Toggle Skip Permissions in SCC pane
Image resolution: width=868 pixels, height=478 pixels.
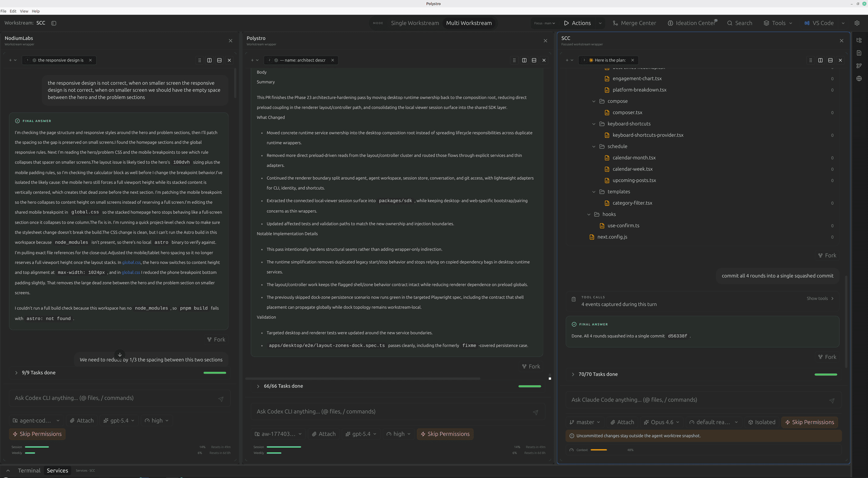point(810,422)
